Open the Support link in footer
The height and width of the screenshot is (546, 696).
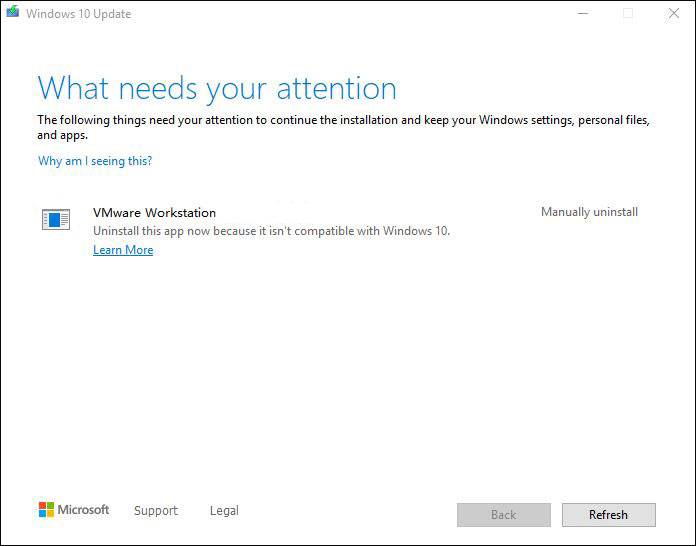click(x=156, y=511)
